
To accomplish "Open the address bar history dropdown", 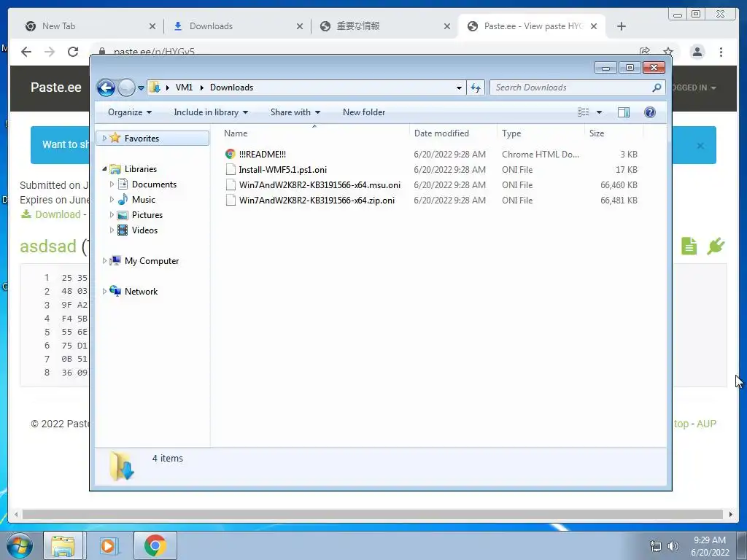I will [x=459, y=87].
